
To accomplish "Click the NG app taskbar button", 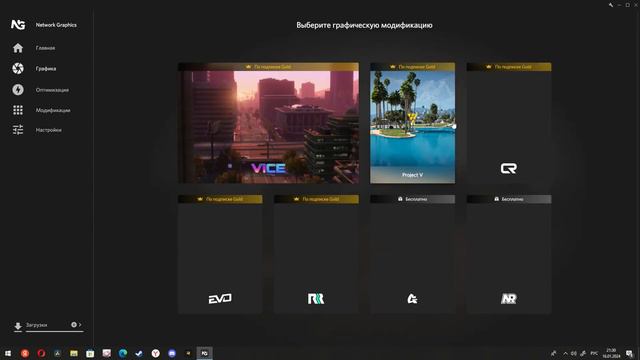I will tap(204, 353).
